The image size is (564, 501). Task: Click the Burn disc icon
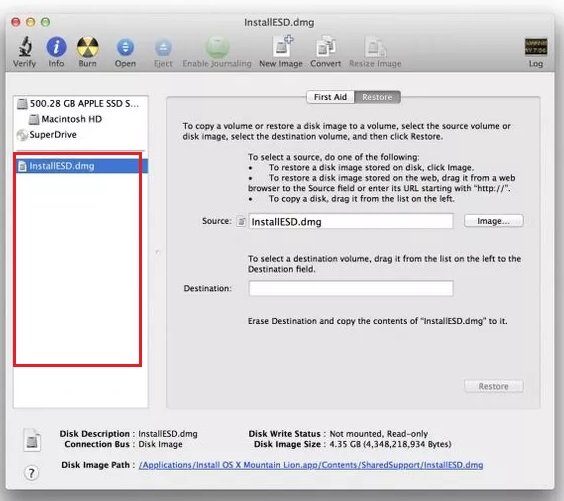pos(87,47)
